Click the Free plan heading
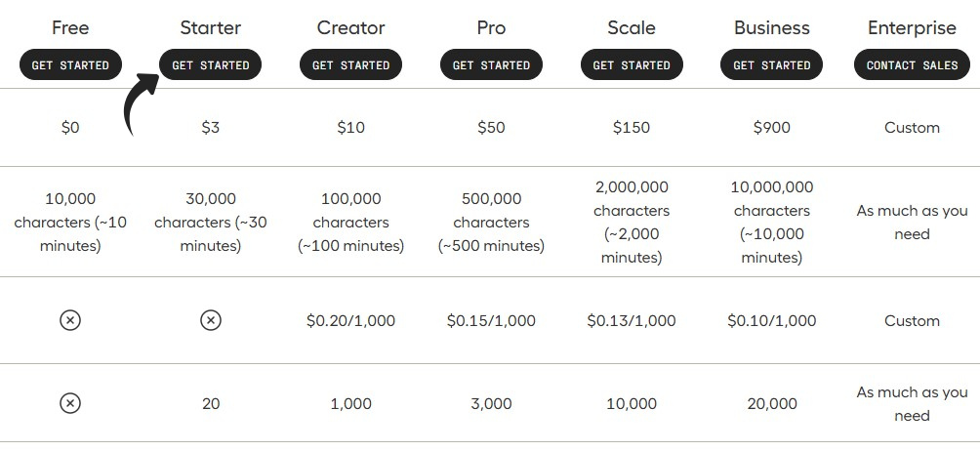This screenshot has height=451, width=980. [x=70, y=27]
